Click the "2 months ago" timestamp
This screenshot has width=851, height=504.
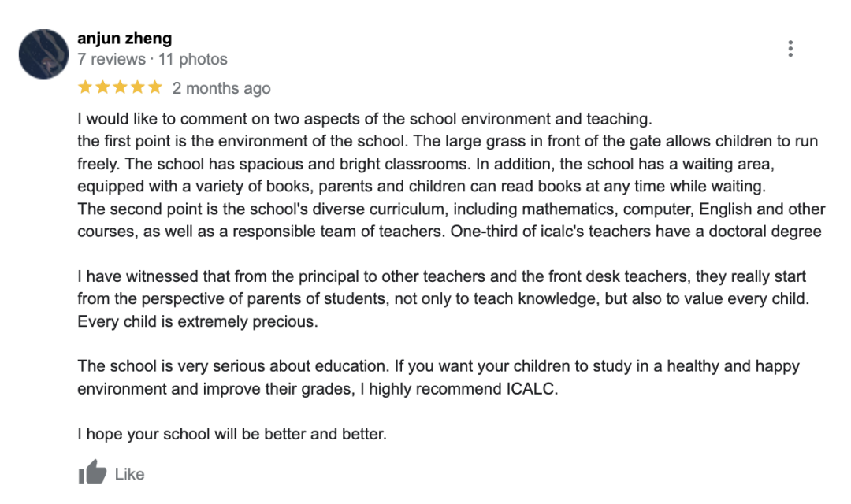pyautogui.click(x=221, y=88)
